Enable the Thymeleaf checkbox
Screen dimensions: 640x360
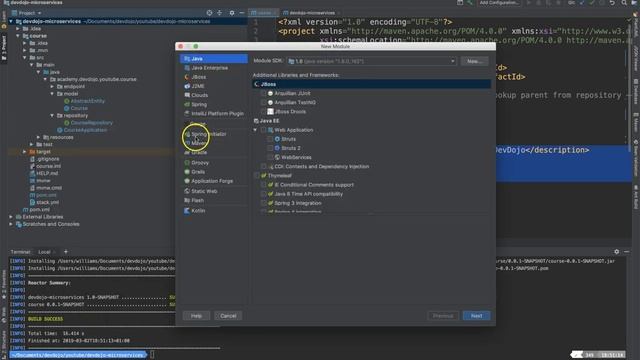click(x=256, y=176)
